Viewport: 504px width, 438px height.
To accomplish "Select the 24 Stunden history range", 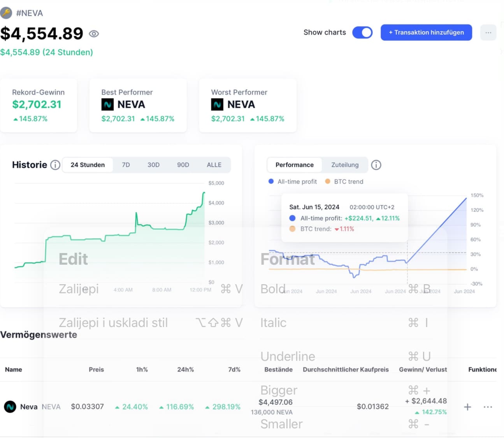I will click(x=88, y=165).
